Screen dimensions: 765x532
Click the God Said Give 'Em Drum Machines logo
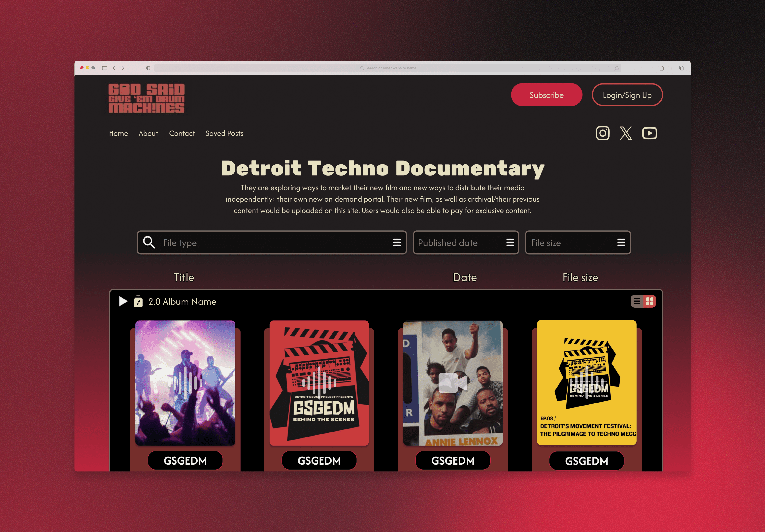point(146,98)
